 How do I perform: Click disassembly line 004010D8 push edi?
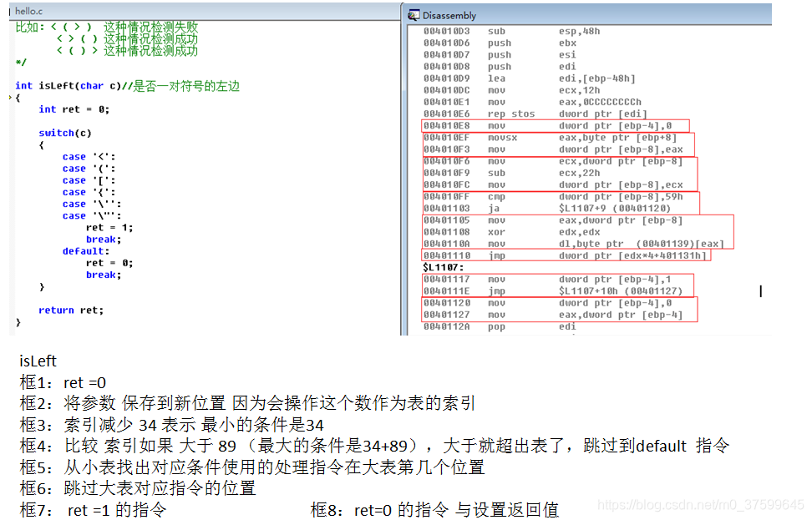tap(500, 67)
